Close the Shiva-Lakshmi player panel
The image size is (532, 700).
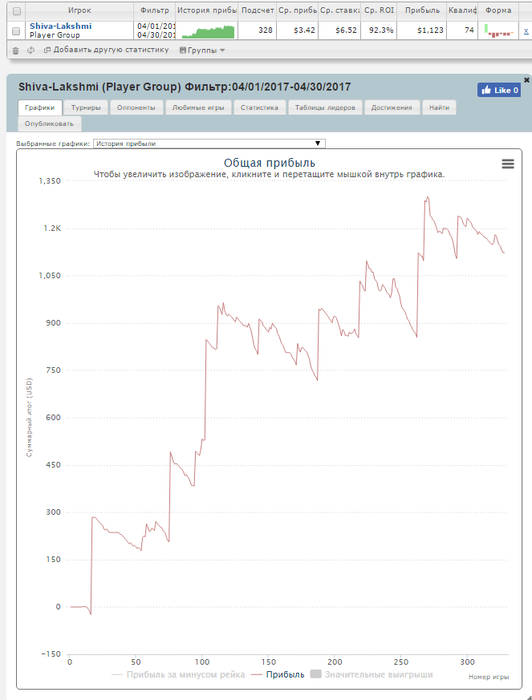point(527,80)
